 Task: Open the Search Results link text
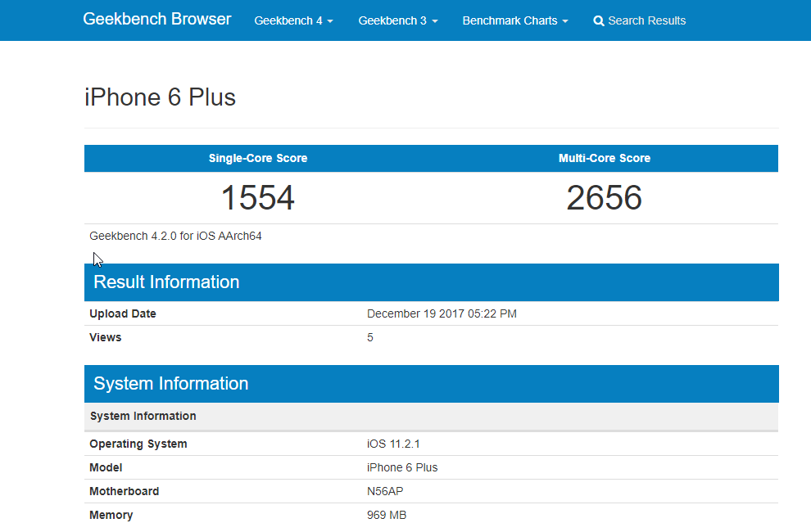[x=646, y=20]
